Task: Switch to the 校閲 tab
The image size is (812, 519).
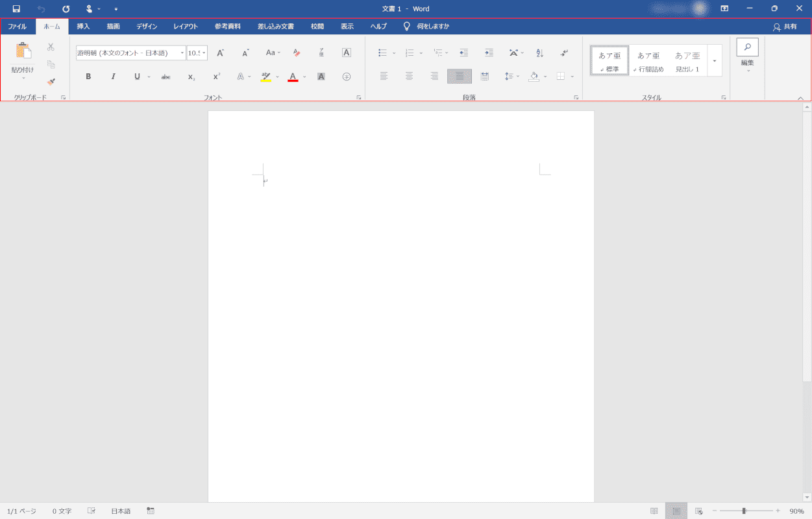Action: [x=317, y=27]
